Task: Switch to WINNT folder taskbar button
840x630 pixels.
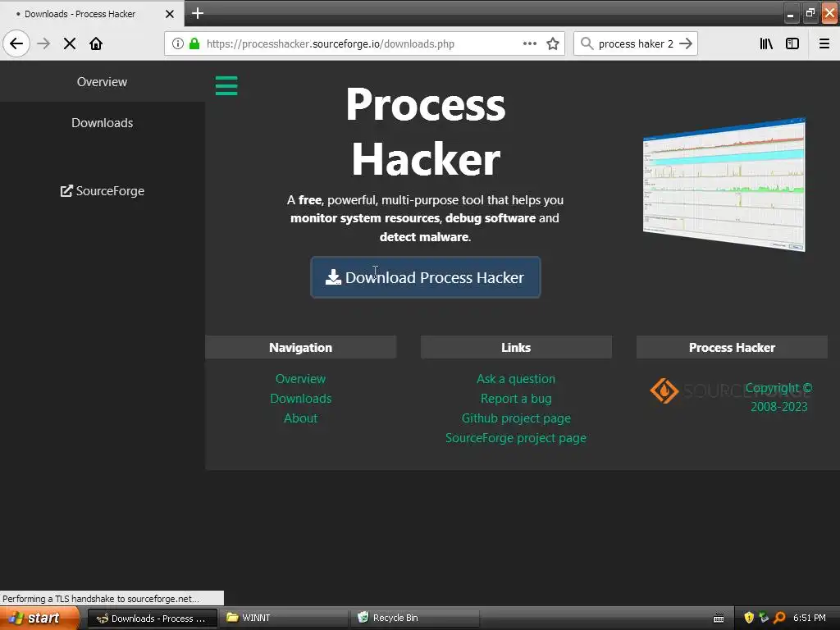Action: click(x=285, y=618)
